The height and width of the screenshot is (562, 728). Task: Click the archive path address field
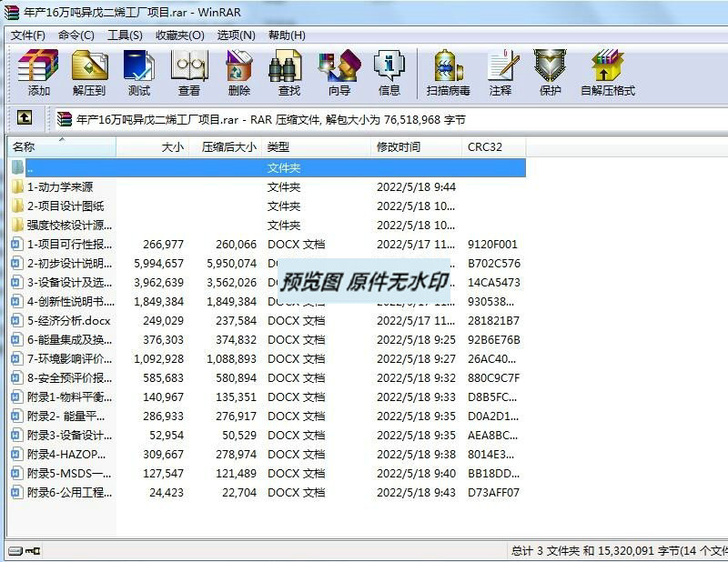point(391,120)
